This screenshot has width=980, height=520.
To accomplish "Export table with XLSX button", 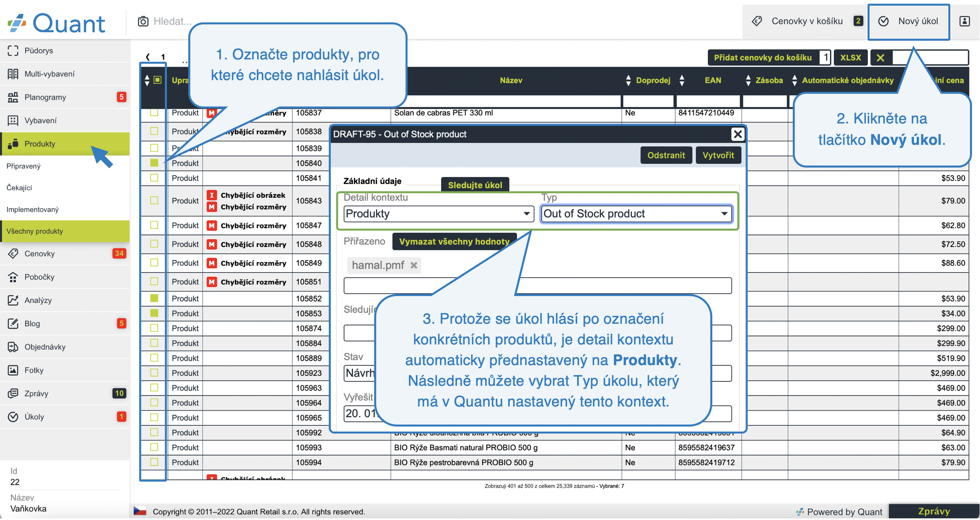I will point(850,58).
